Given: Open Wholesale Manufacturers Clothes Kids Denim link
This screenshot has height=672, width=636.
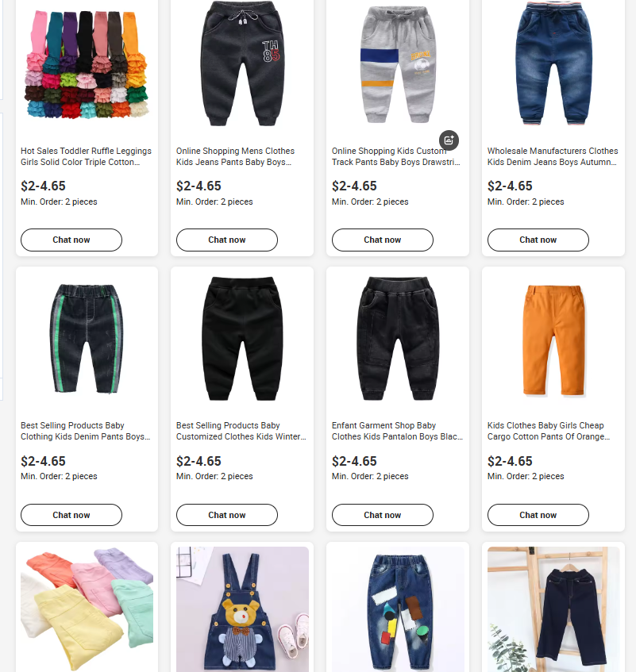Looking at the screenshot, I should [553, 156].
